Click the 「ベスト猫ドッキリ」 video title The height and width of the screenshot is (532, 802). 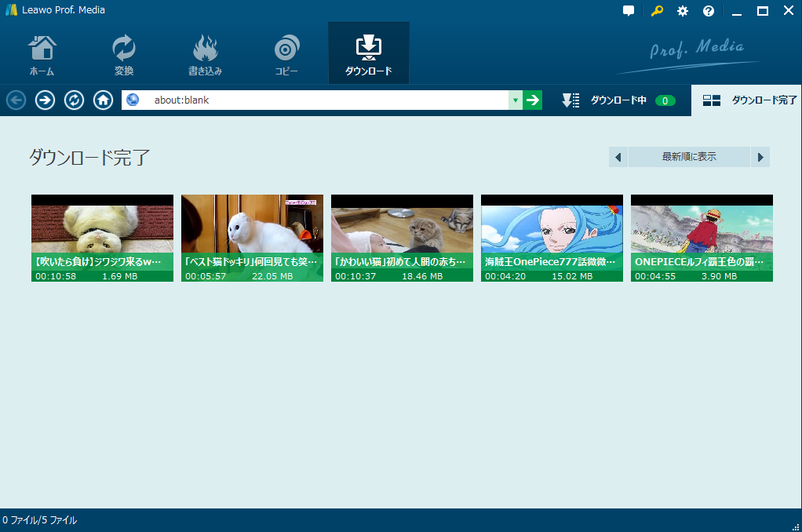tap(251, 261)
